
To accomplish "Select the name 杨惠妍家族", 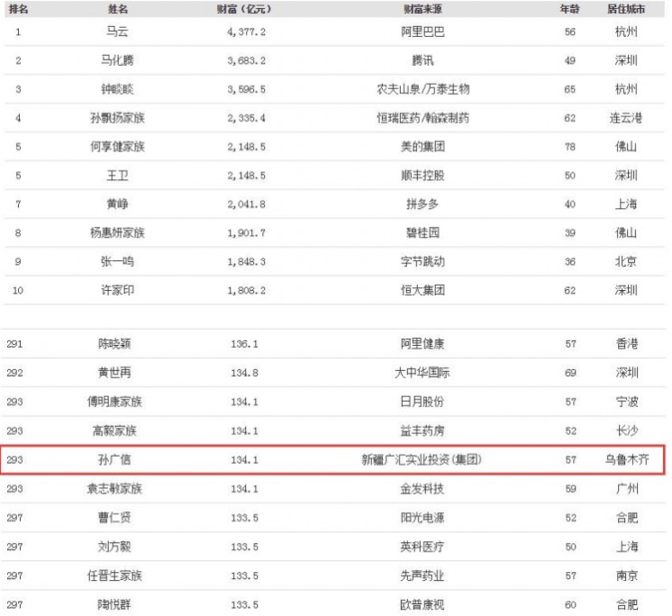I will (x=117, y=232).
